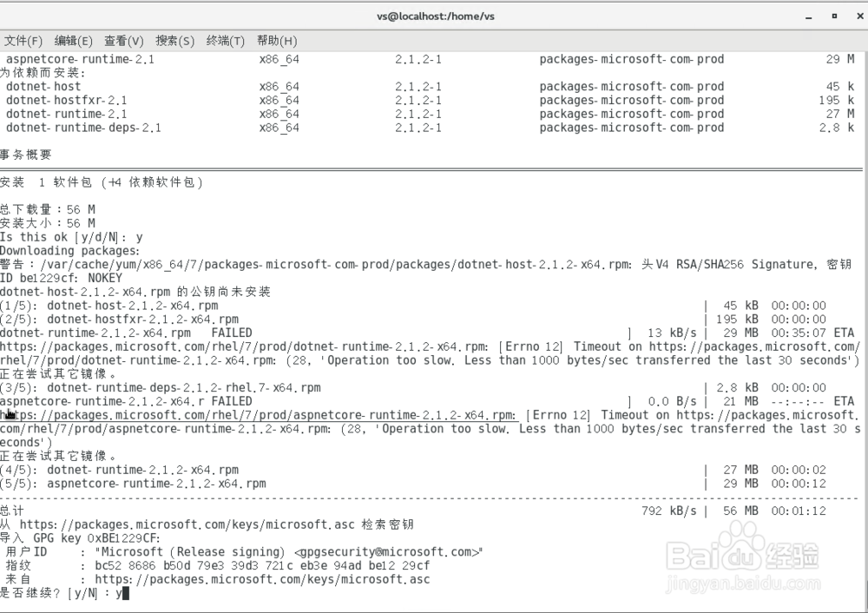Click the '总下载量：56 M' line

48,210
